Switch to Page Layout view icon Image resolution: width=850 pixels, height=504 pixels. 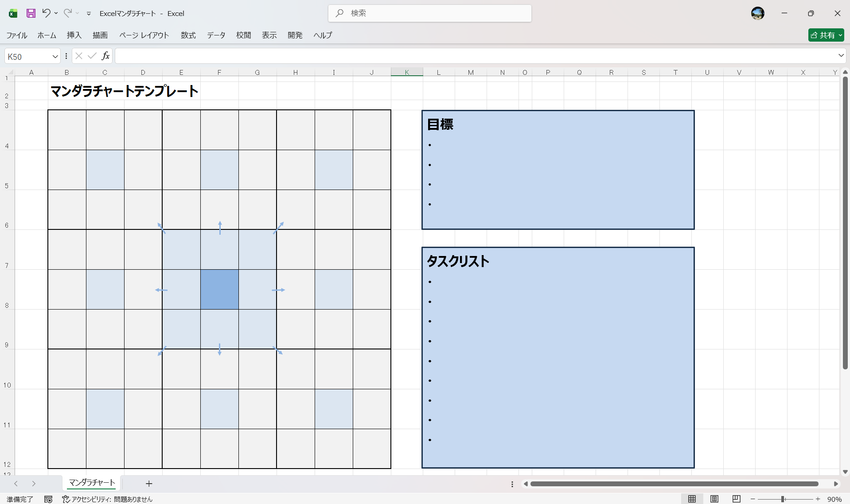click(714, 499)
